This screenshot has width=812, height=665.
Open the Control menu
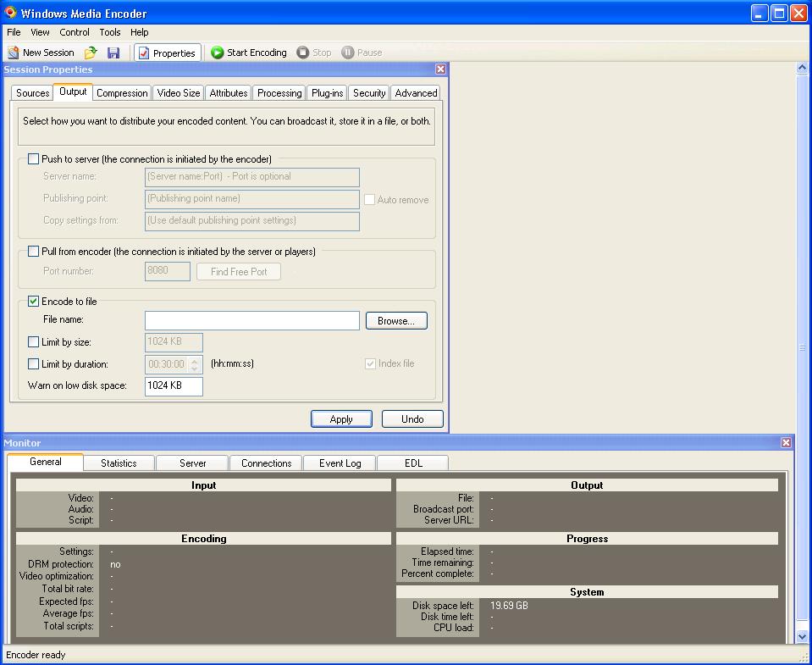pos(74,32)
